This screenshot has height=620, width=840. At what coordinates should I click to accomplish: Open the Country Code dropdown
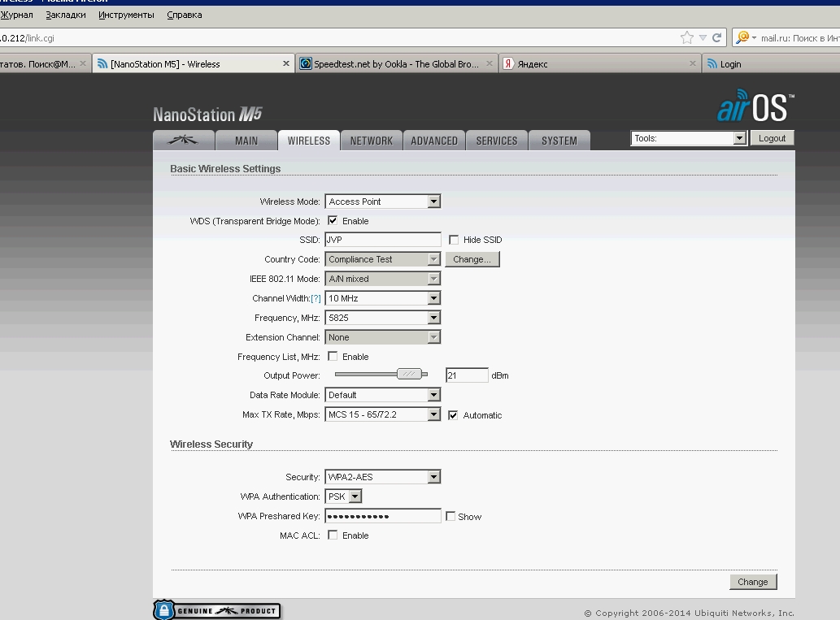point(382,259)
